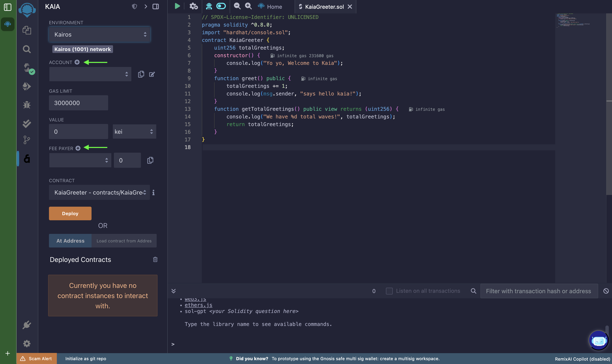
Task: Copy the account address icon
Action: coord(141,74)
